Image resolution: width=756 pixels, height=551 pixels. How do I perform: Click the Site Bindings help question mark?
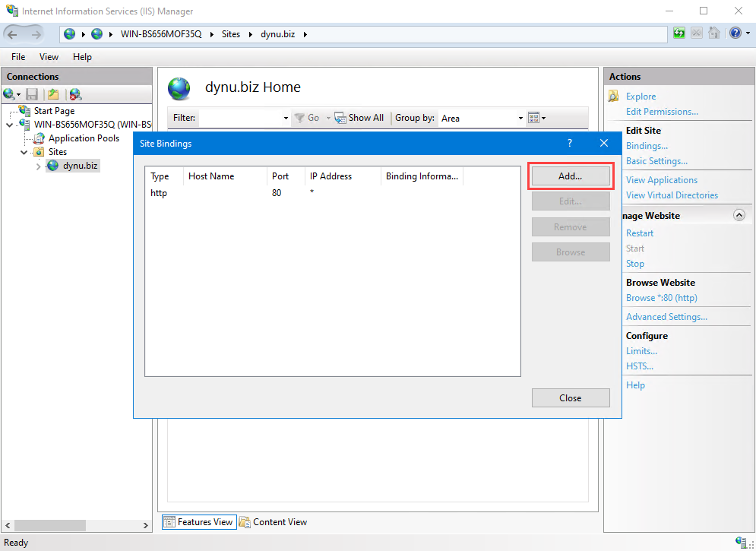(569, 143)
